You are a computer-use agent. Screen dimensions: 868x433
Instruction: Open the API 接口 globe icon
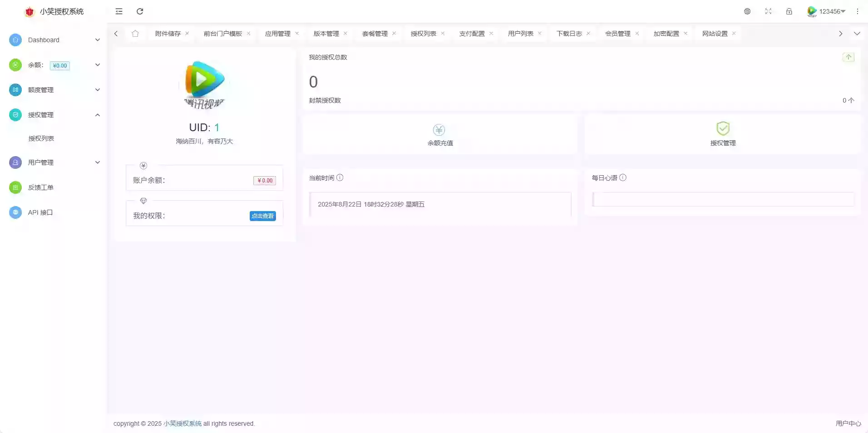(x=15, y=212)
